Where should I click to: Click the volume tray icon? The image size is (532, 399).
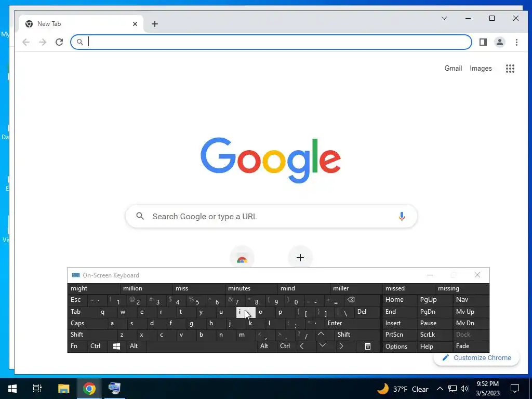click(x=465, y=389)
